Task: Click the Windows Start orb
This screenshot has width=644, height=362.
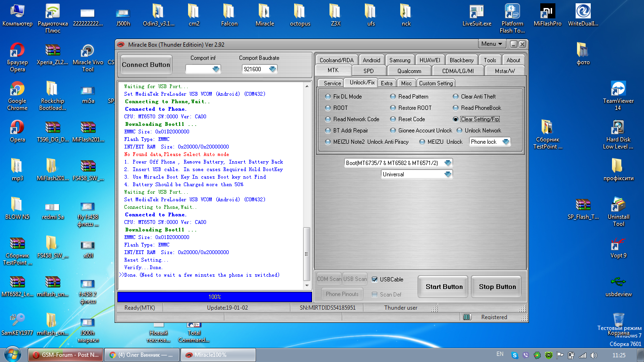Action: (12, 354)
